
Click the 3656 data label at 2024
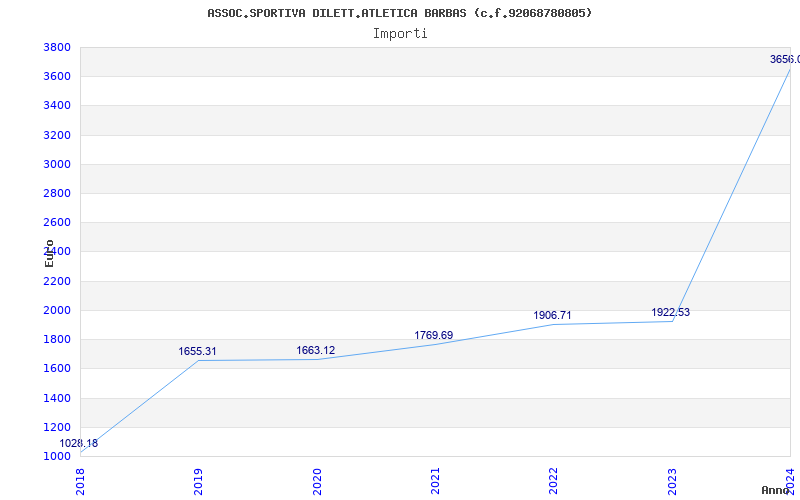785,60
